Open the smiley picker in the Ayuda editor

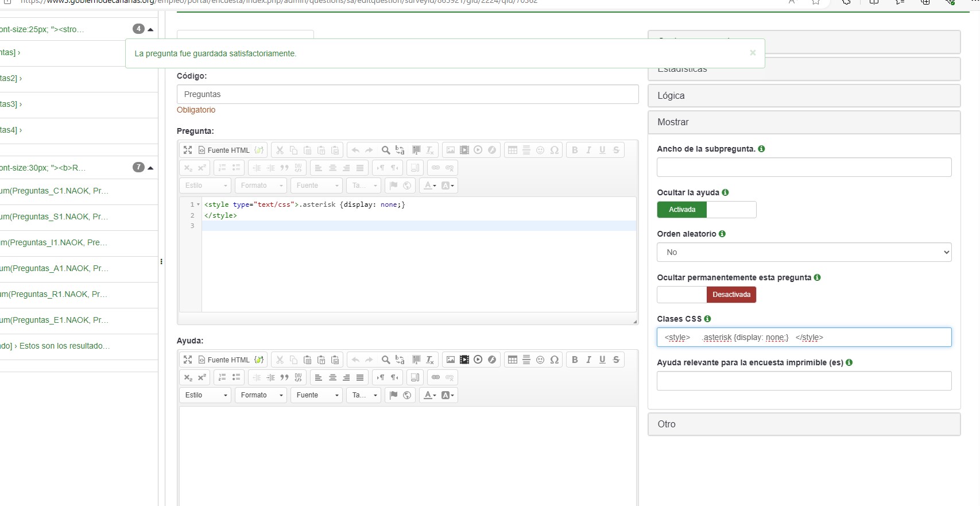click(x=540, y=360)
